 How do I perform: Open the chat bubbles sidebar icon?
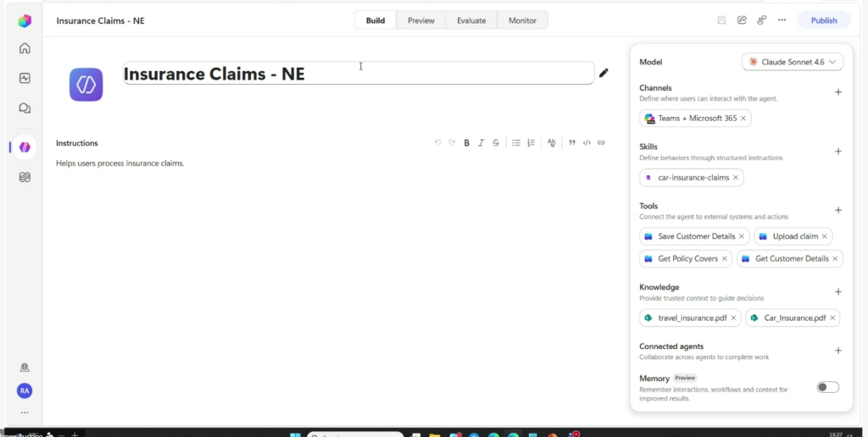point(25,108)
